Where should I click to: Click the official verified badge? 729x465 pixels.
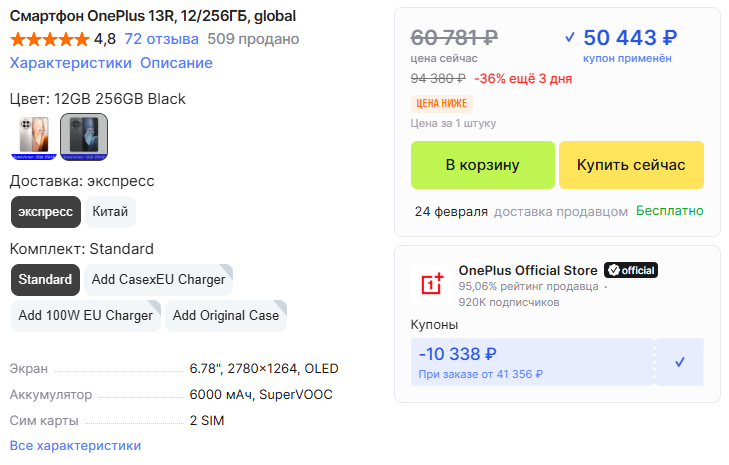631,270
